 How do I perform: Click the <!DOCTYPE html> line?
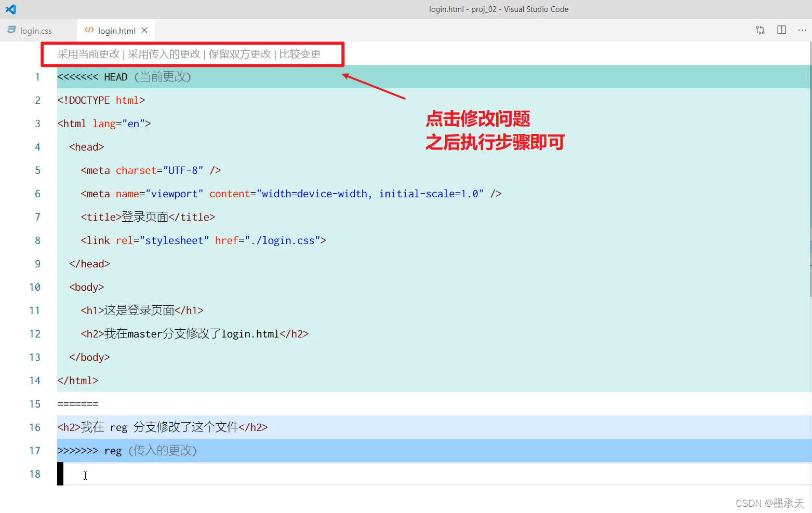point(434,100)
